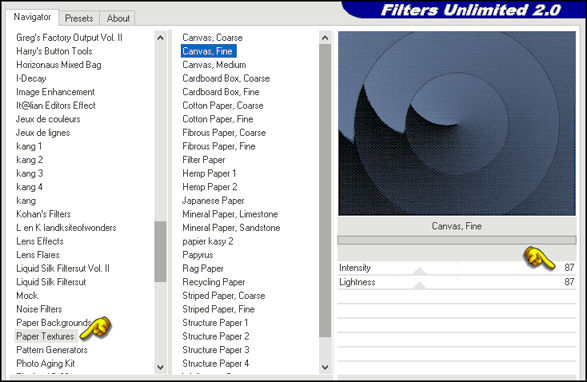587x382 pixels.
Task: Choose Canvas, Fine texture filter
Action: pos(208,51)
